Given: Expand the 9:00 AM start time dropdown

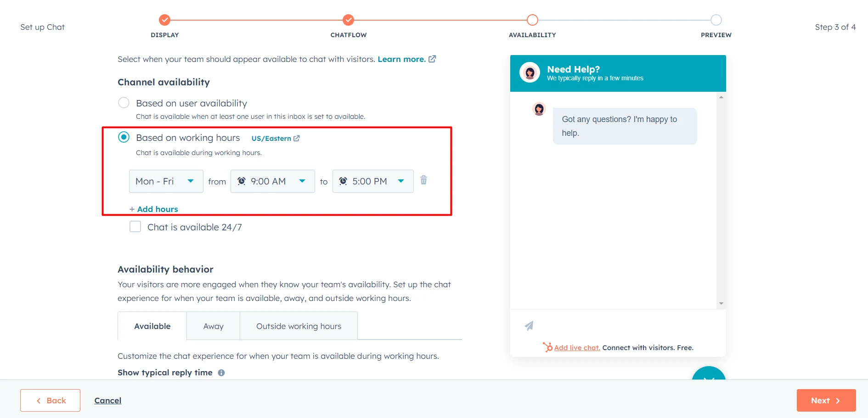Looking at the screenshot, I should (272, 181).
